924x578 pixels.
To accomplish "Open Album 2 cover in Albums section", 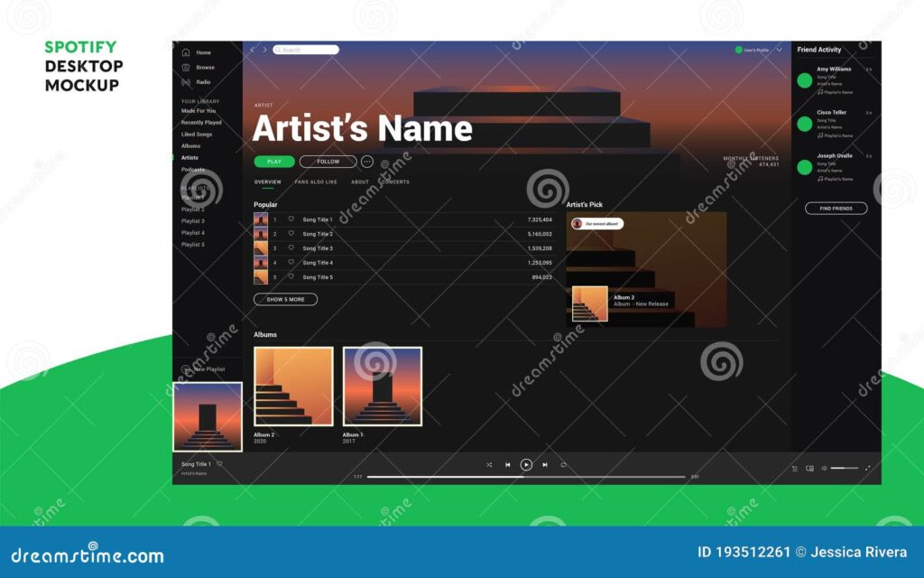I will 293,387.
